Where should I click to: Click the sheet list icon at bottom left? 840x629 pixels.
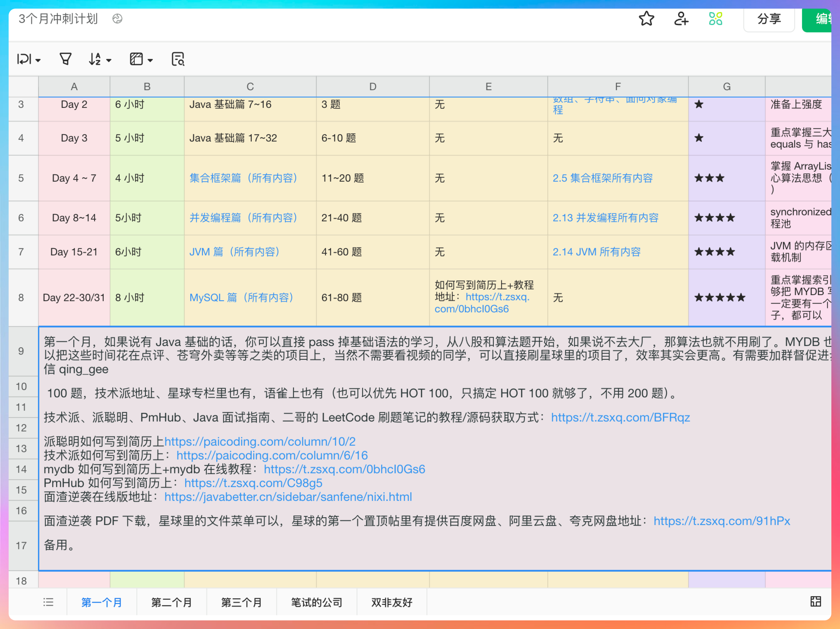(x=48, y=602)
